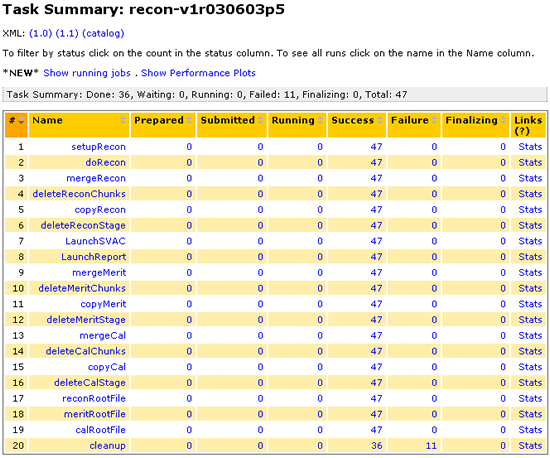The width and height of the screenshot is (550, 458).
Task: Sort table by the # column arrows
Action: click(x=21, y=120)
